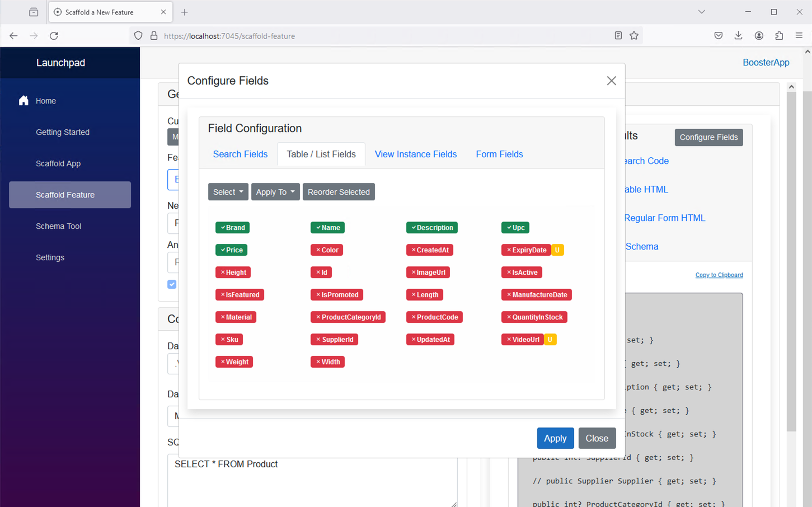
Task: Enable the Sku field
Action: 229,340
